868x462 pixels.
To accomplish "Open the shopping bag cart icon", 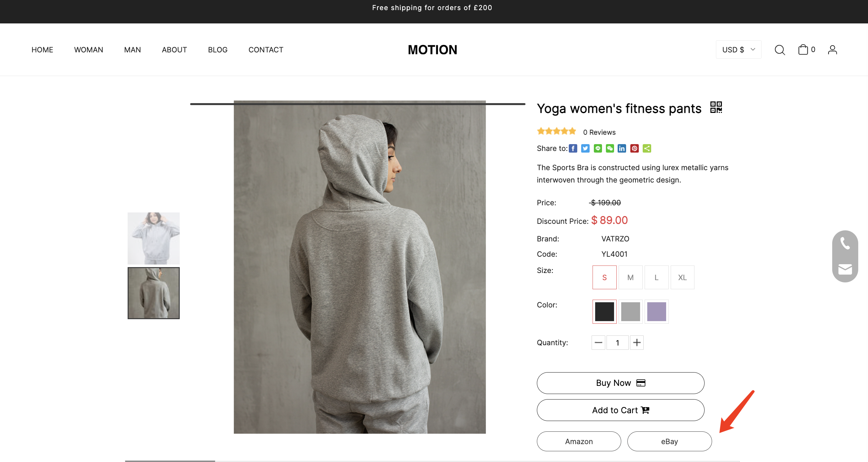I will (x=803, y=49).
